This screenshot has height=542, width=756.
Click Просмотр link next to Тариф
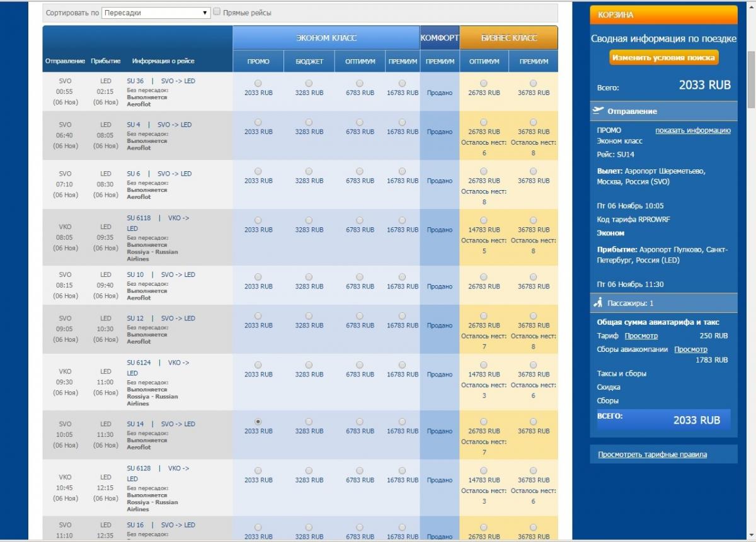tap(641, 336)
